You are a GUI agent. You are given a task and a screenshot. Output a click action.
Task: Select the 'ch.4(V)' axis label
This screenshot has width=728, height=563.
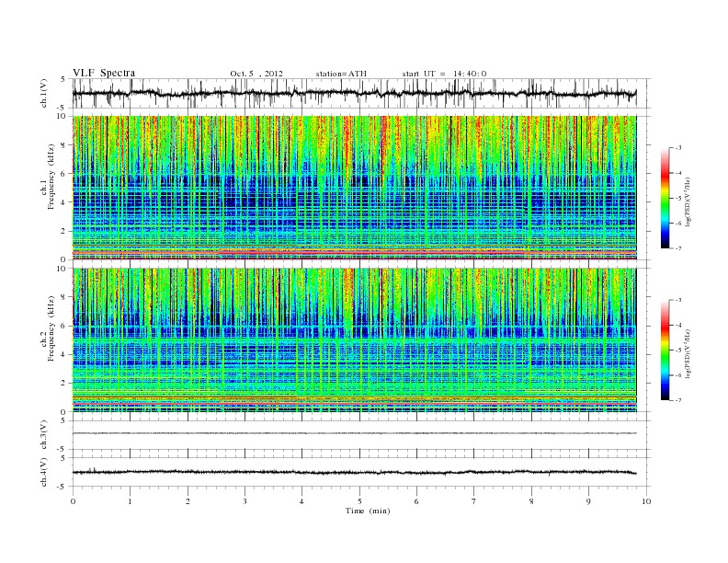pyautogui.click(x=44, y=472)
